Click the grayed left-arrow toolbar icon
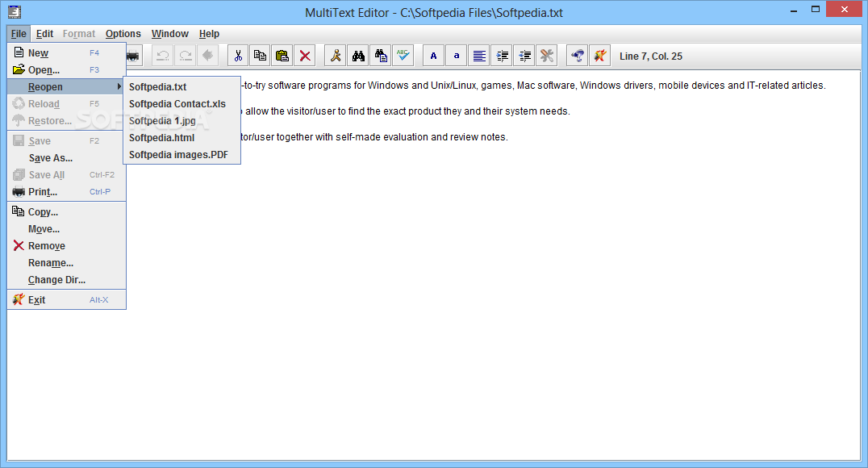The width and height of the screenshot is (868, 468). pos(208,56)
